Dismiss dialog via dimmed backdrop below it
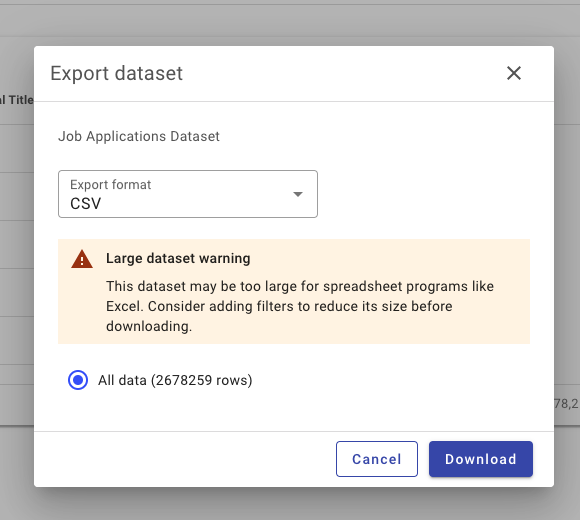 tap(290, 505)
